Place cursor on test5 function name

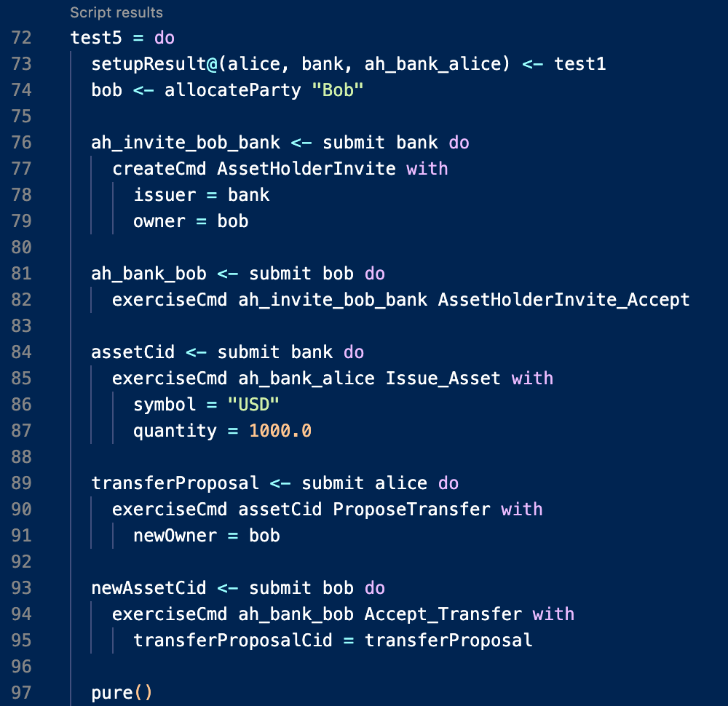coord(96,38)
